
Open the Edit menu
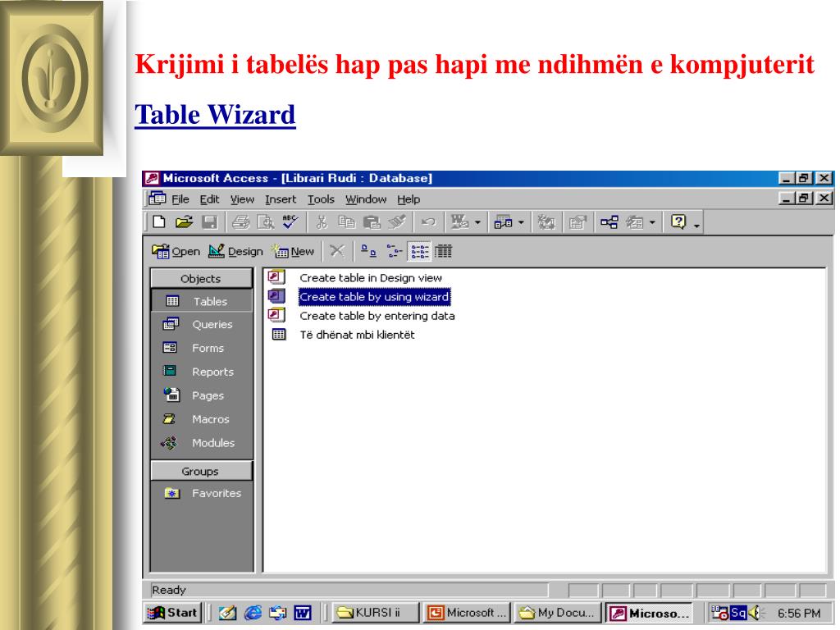tap(209, 199)
